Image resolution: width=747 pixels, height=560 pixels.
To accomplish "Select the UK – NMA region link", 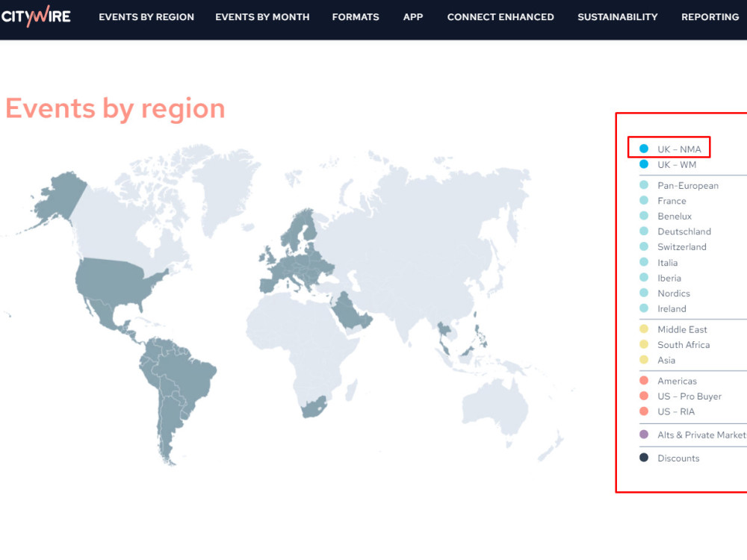I will coord(679,149).
